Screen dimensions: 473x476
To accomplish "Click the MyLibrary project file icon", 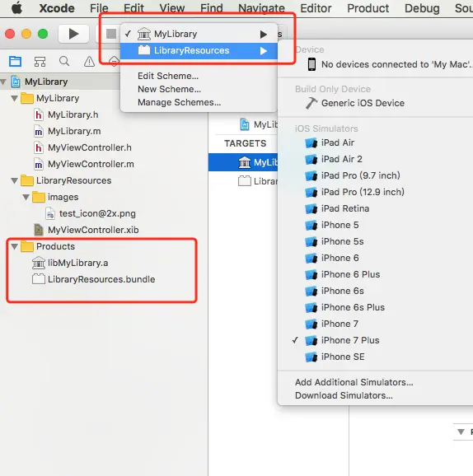I will point(16,82).
